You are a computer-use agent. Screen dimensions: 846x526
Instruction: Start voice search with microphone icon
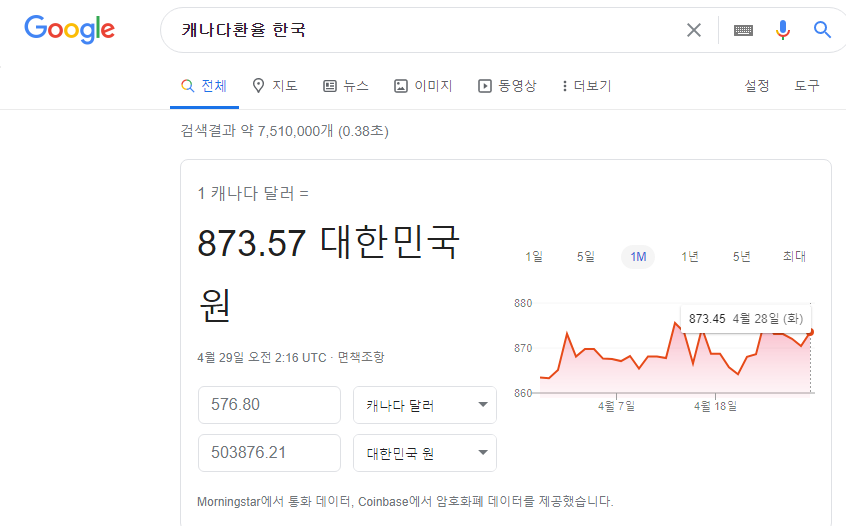pyautogui.click(x=783, y=30)
